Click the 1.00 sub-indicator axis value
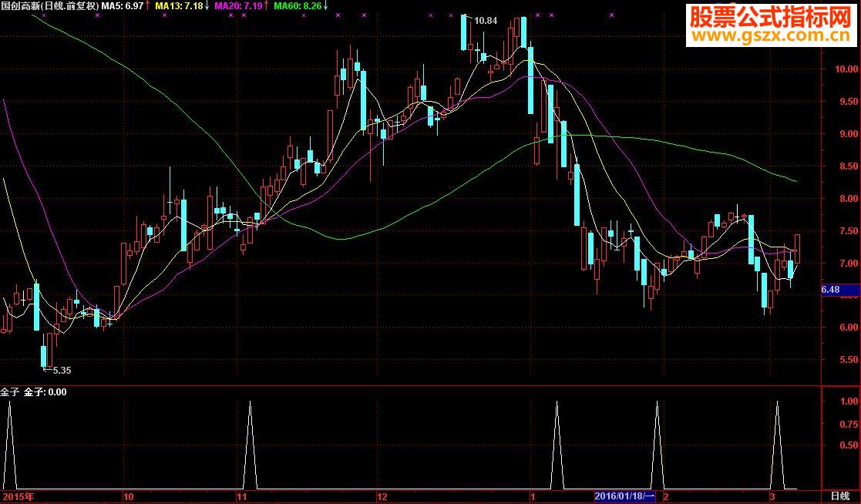This screenshot has width=861, height=504. point(849,402)
